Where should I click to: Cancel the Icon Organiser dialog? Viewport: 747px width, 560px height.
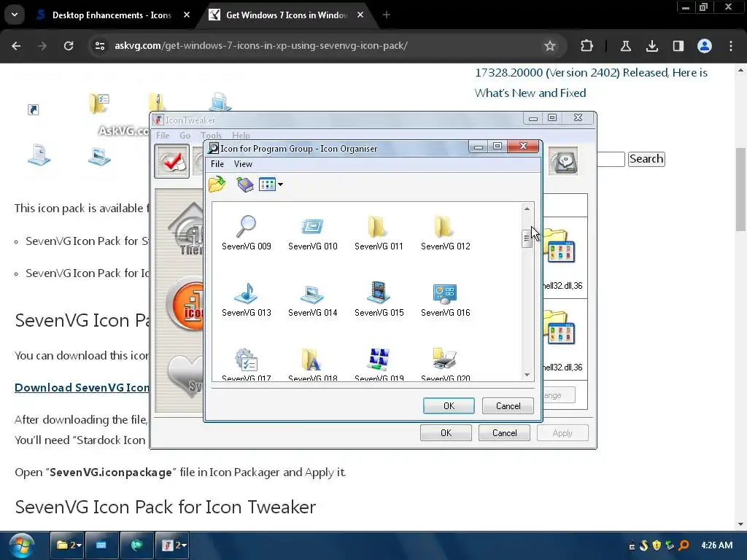pos(508,405)
